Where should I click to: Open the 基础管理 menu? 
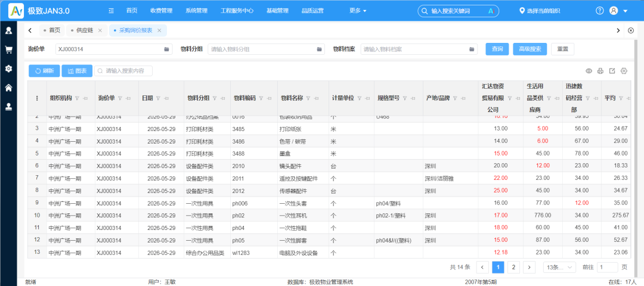[277, 11]
